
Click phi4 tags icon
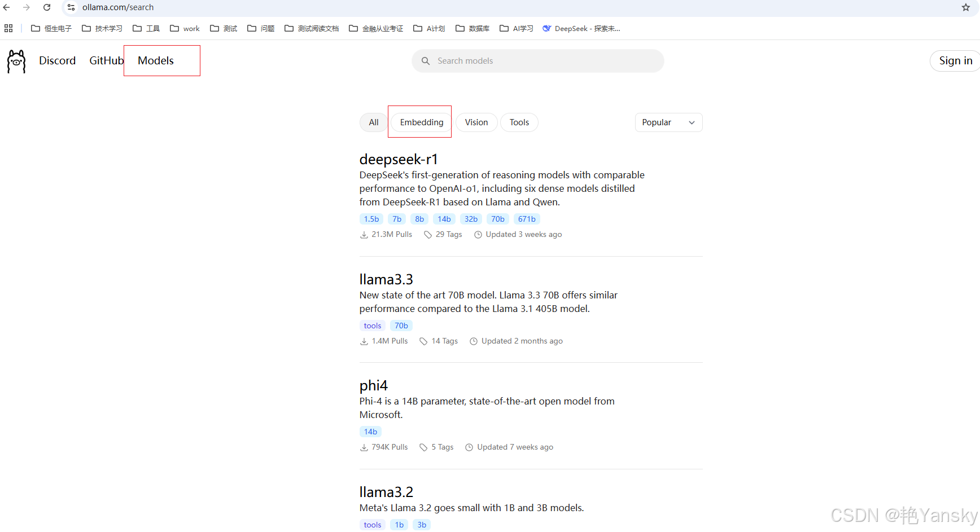coord(423,447)
